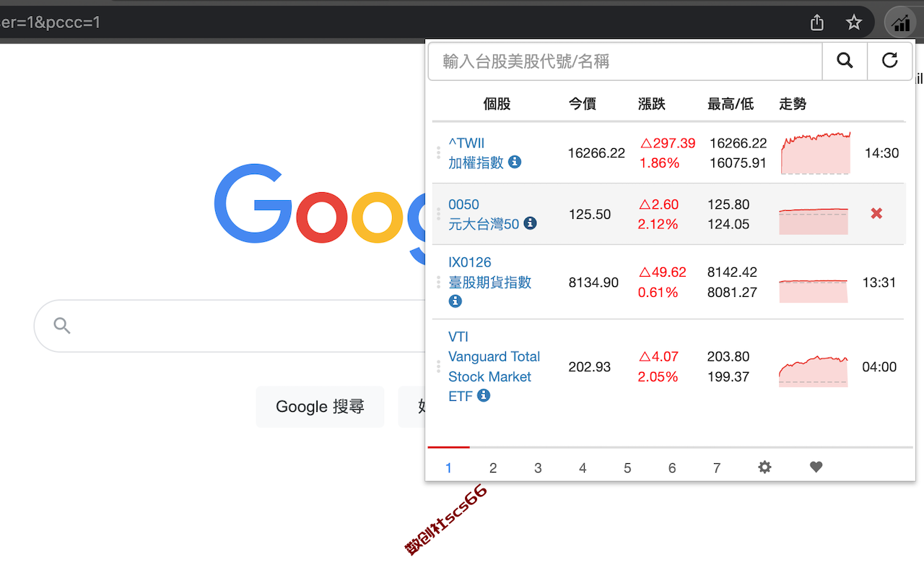The image size is (924, 578).
Task: Click the browser address bar URL
Action: 50,22
